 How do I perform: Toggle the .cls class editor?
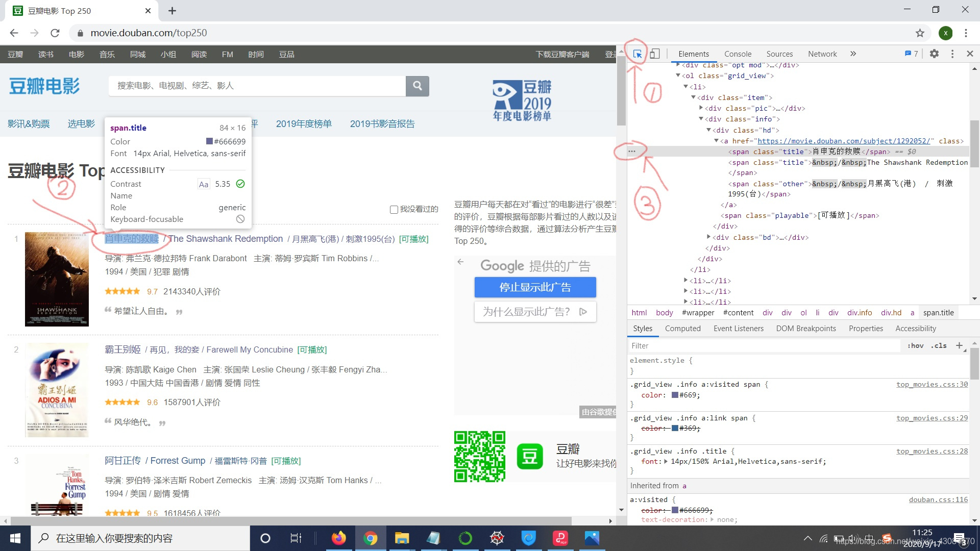tap(939, 345)
